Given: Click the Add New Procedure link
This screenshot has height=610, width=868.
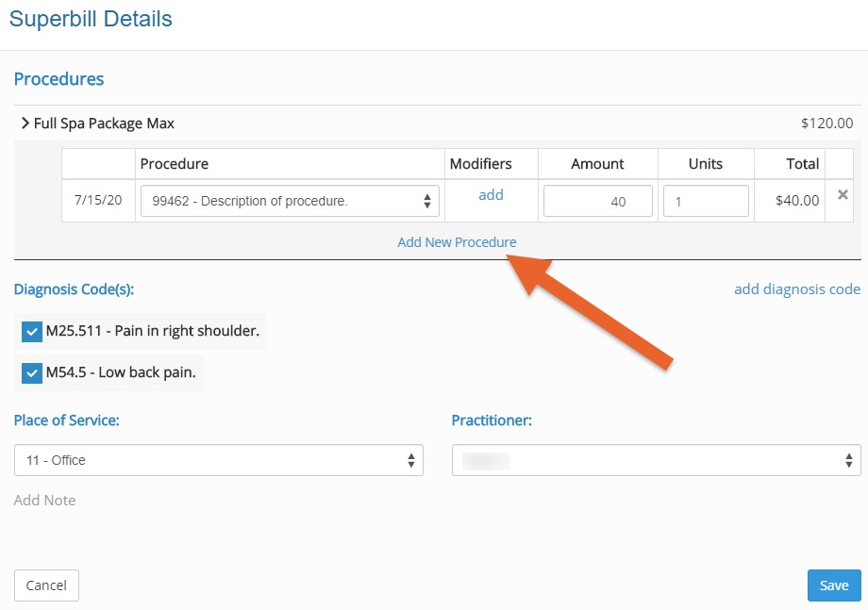Looking at the screenshot, I should (x=457, y=242).
